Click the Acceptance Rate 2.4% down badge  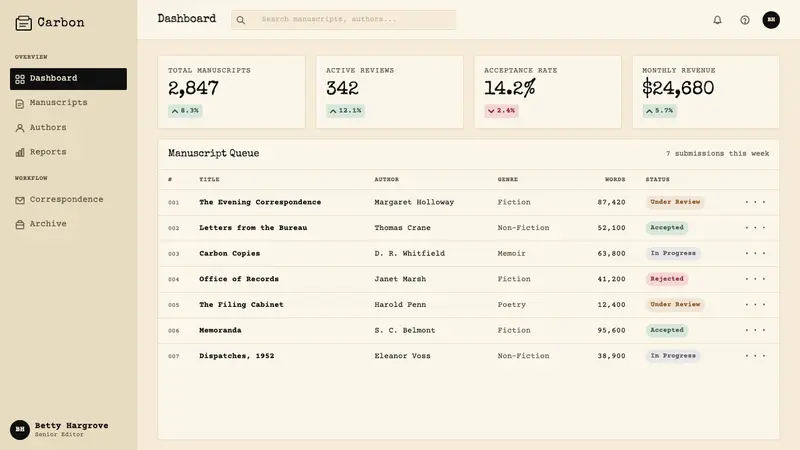[502, 111]
